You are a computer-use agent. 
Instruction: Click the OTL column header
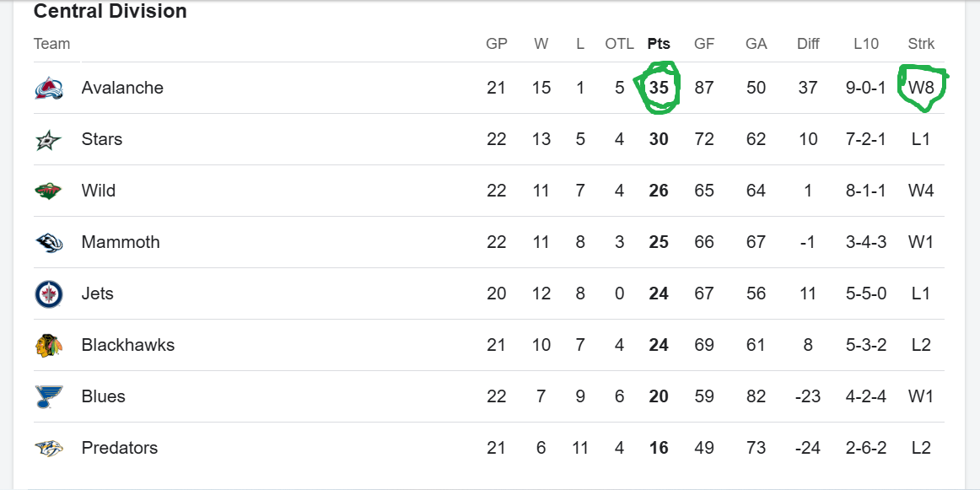coord(619,44)
